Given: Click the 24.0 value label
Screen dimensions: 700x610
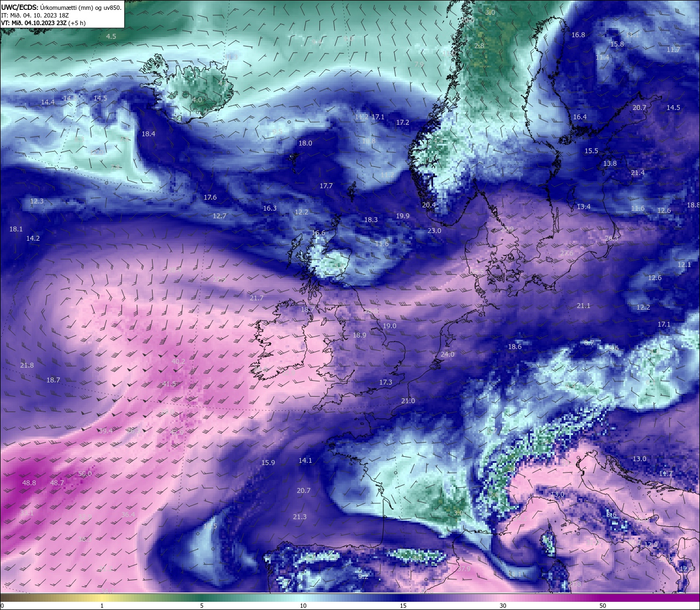Looking at the screenshot, I should click(447, 355).
